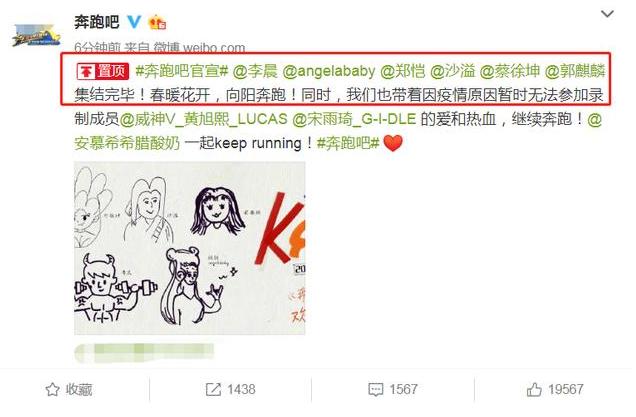Like the post via thumbs-up 19567
This screenshot has height=417, width=636.
tap(534, 389)
